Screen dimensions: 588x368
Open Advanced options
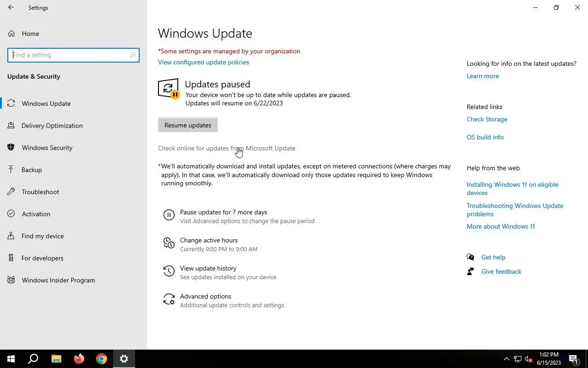click(205, 296)
